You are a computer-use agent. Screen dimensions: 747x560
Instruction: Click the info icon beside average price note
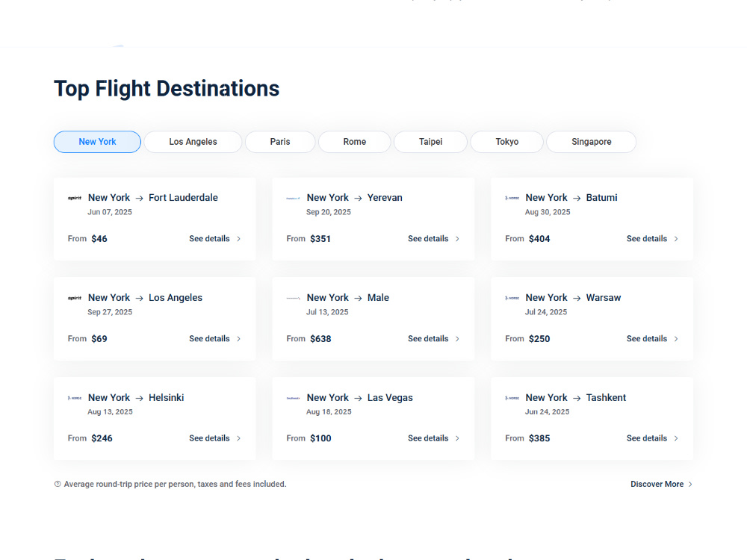point(58,484)
